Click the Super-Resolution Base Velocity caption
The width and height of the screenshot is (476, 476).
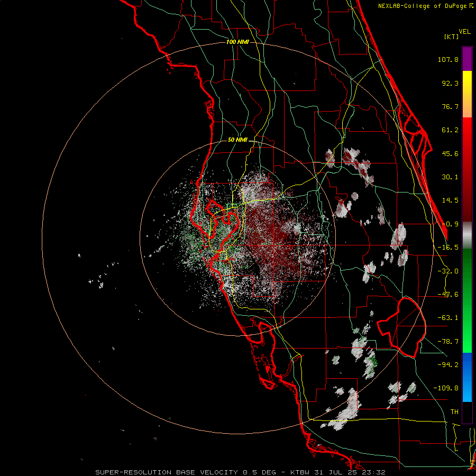241,472
